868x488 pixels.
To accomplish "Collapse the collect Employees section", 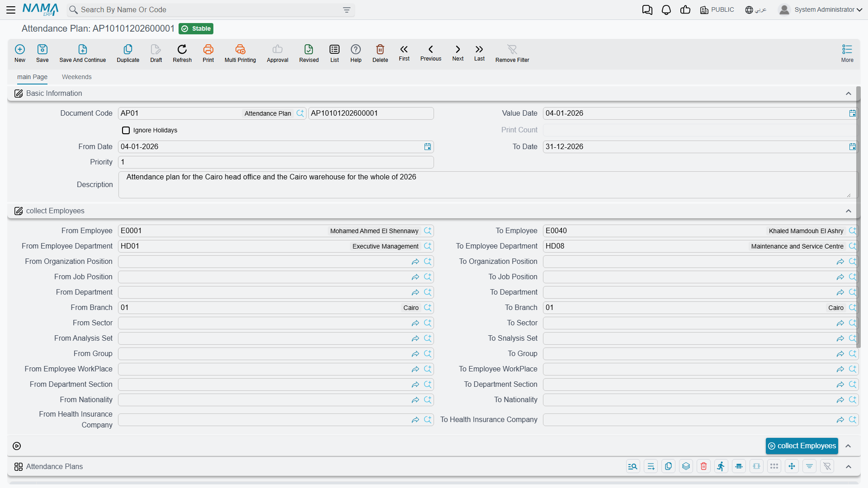I will tap(849, 211).
